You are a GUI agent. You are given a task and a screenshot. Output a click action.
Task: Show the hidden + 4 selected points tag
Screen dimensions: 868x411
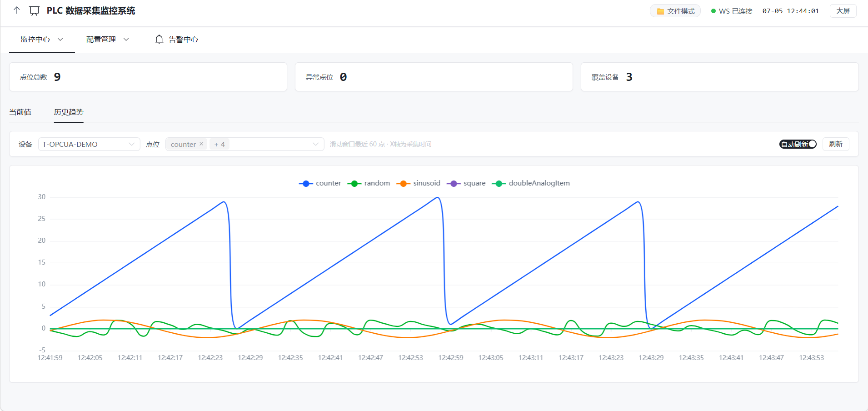click(219, 144)
